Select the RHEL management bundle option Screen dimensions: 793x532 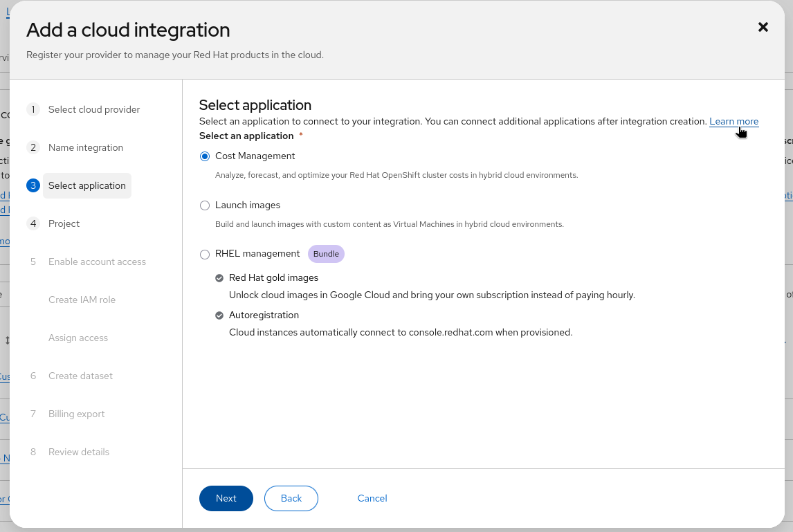click(x=205, y=255)
